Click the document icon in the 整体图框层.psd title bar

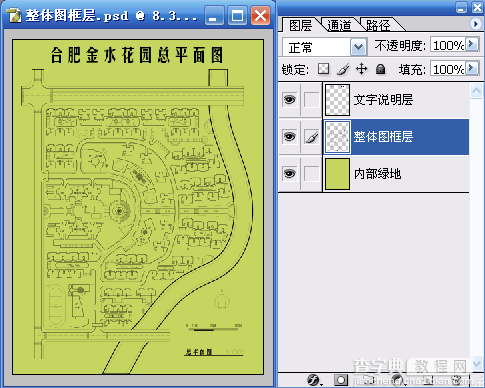14,15
